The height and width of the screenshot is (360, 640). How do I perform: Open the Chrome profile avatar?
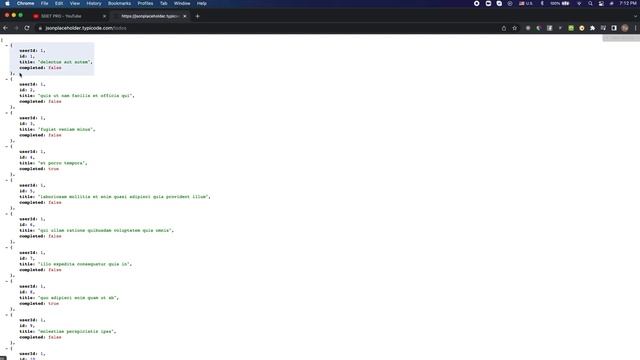coord(624,28)
